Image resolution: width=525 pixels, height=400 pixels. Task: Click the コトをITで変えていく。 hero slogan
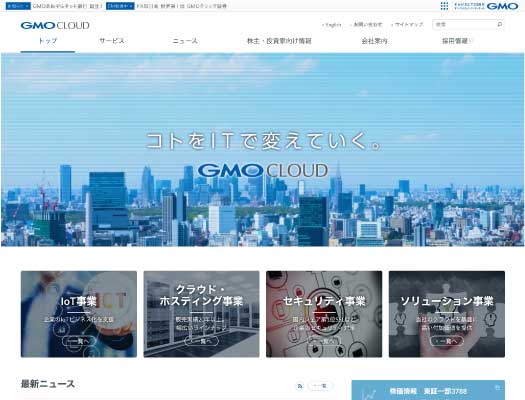pos(264,141)
